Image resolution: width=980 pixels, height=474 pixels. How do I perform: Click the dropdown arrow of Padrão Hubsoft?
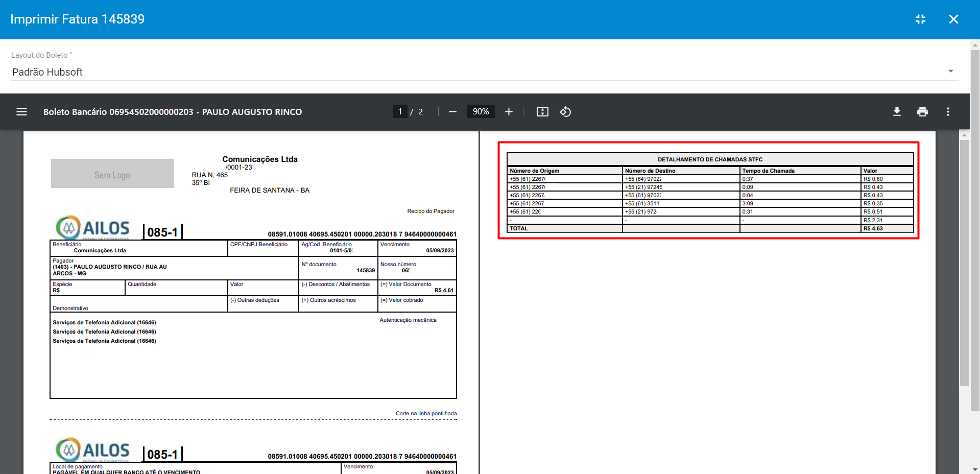click(x=950, y=71)
